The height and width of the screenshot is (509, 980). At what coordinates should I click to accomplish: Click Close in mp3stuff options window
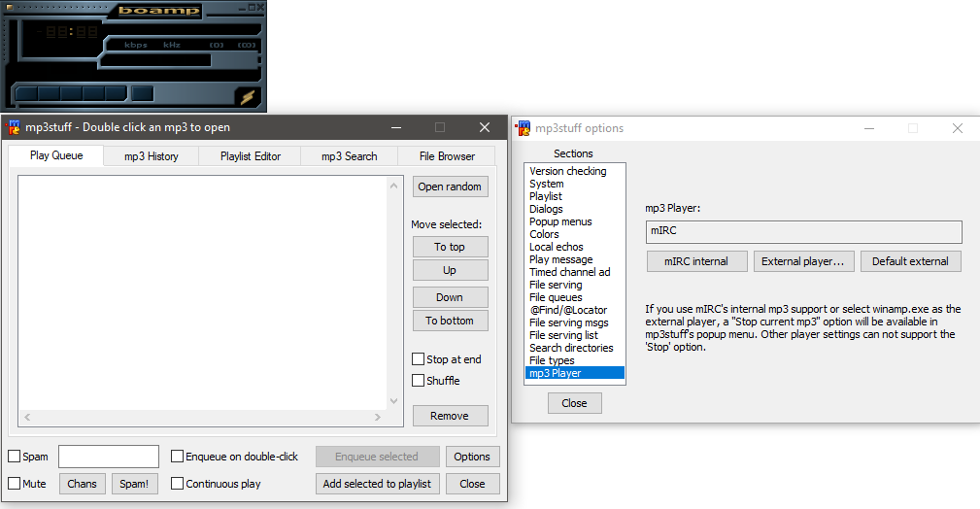click(575, 403)
